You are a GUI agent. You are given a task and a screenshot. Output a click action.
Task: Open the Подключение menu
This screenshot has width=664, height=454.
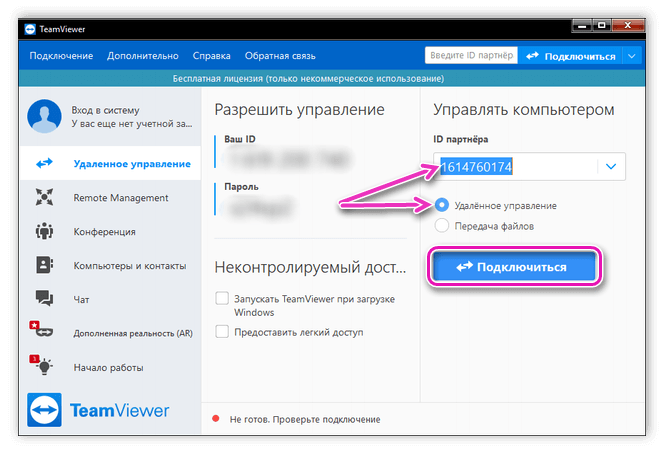click(x=61, y=56)
